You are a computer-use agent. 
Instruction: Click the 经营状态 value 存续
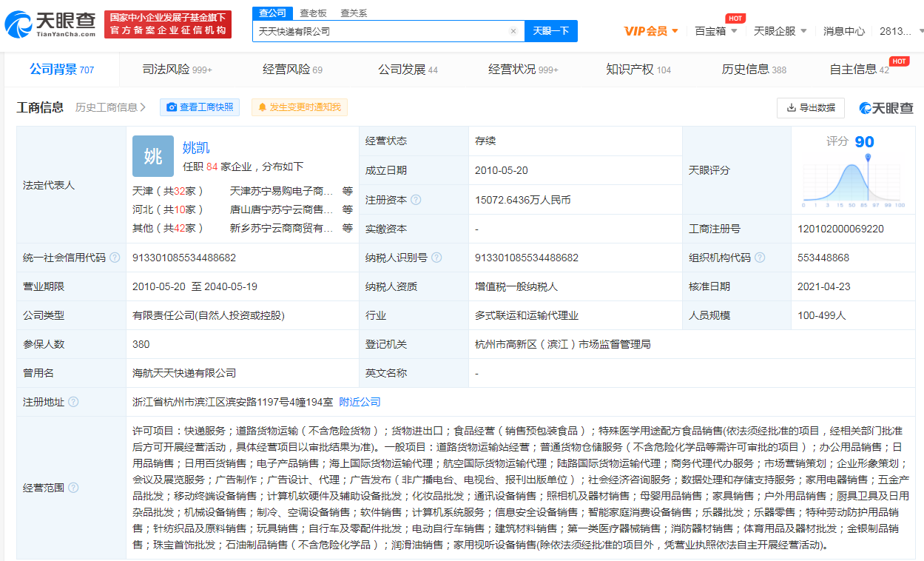click(485, 141)
